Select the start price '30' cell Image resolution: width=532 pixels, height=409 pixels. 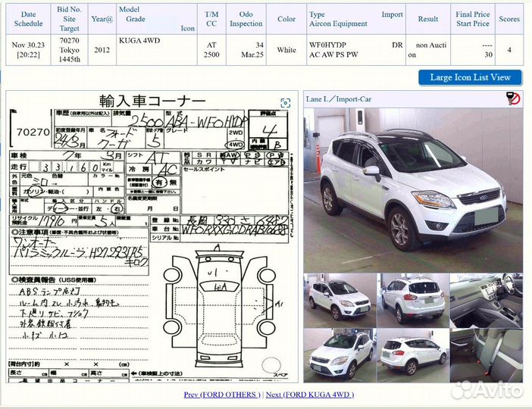pyautogui.click(x=473, y=50)
